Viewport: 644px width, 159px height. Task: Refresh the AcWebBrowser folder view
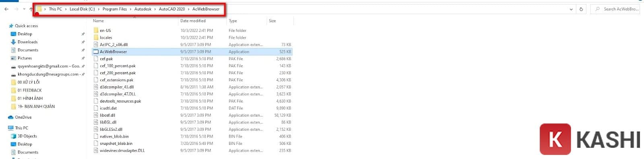tap(581, 9)
